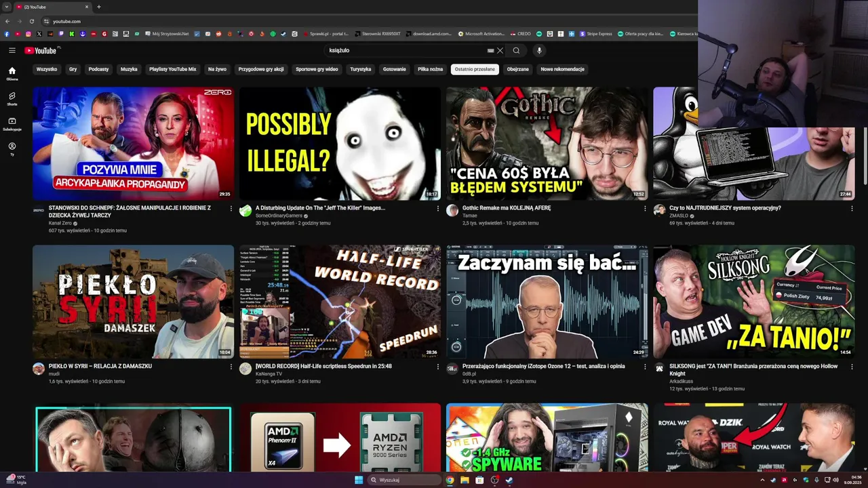Image resolution: width=868 pixels, height=488 pixels.
Task: Open Tamae channel avatar
Action: tap(452, 211)
